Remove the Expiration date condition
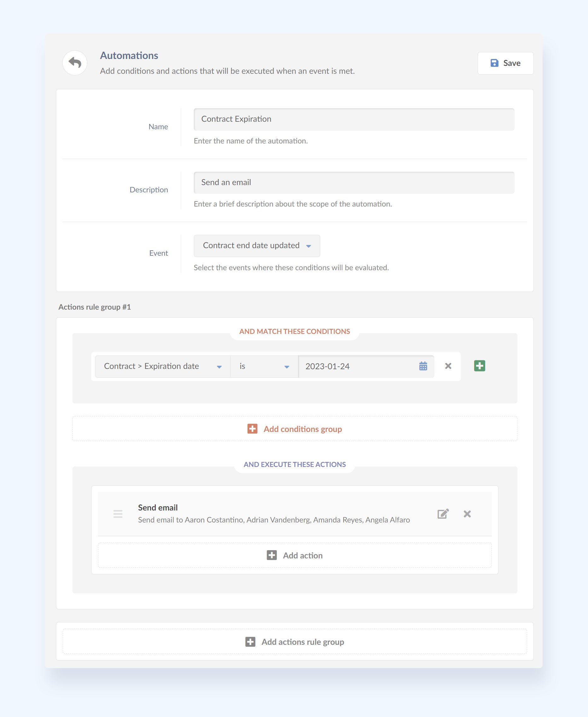Screen dimensions: 588x717 click(x=448, y=366)
